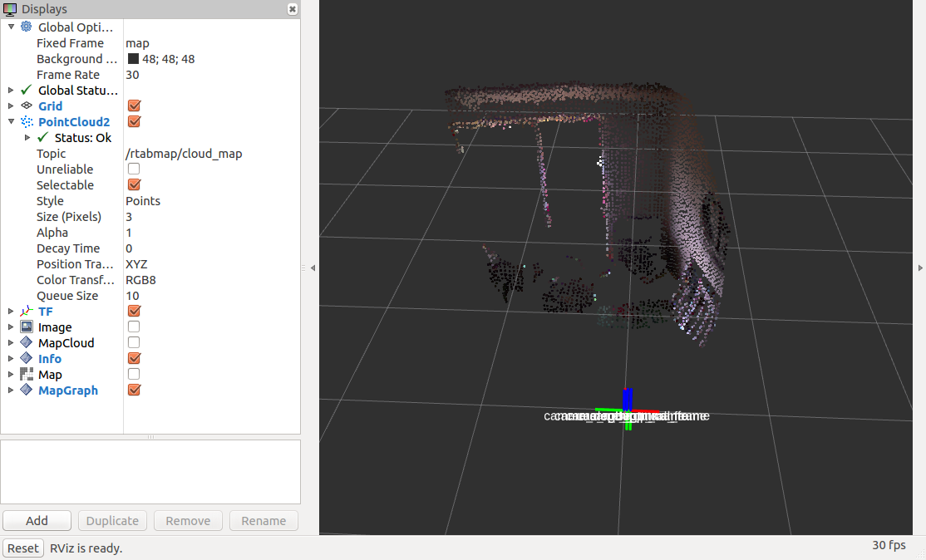Select the Info display item
926x560 pixels.
50,359
